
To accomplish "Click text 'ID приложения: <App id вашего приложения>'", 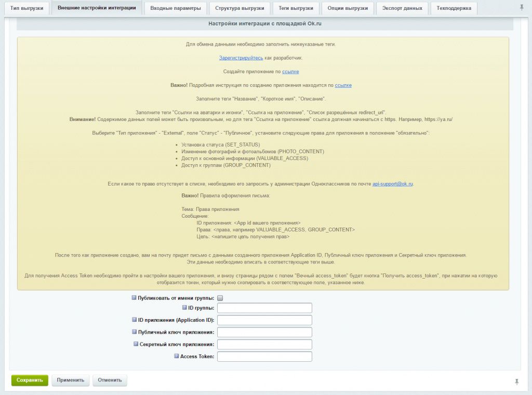I will 248,223.
